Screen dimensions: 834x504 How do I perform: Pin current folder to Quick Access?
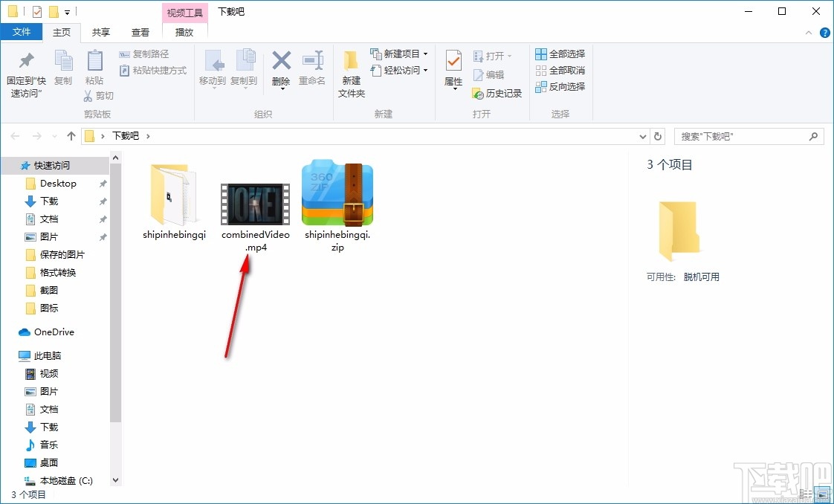coord(26,71)
